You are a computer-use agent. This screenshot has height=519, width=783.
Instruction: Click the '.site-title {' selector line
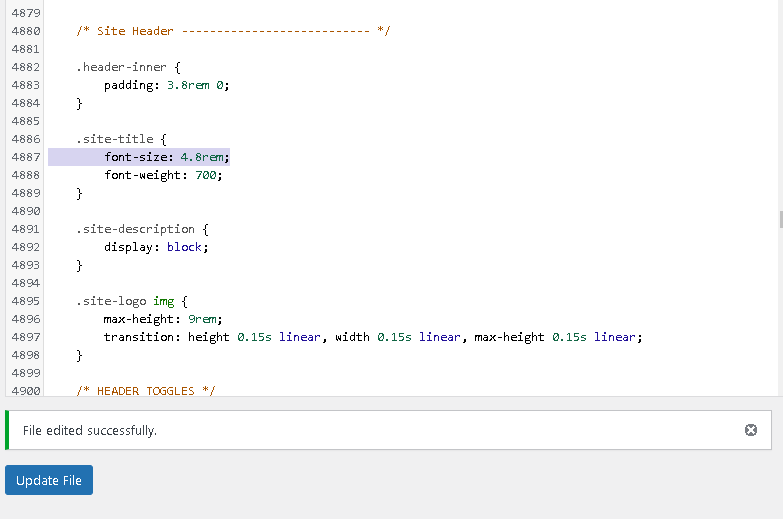121,139
